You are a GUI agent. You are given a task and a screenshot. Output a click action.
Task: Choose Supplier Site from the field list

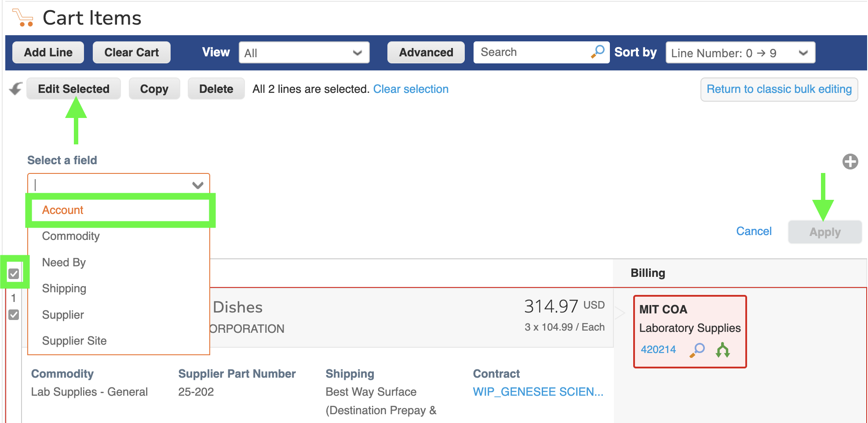tap(74, 341)
